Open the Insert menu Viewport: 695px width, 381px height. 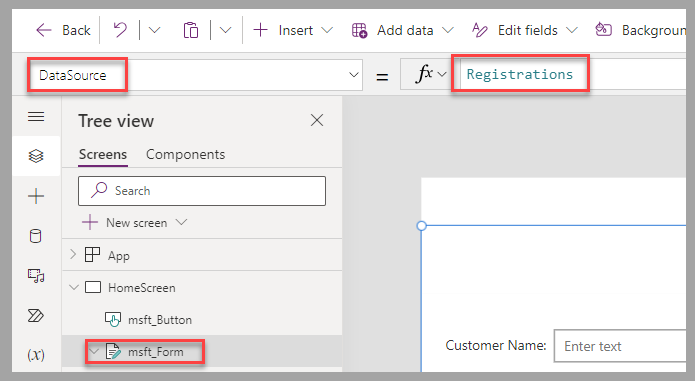tap(283, 30)
